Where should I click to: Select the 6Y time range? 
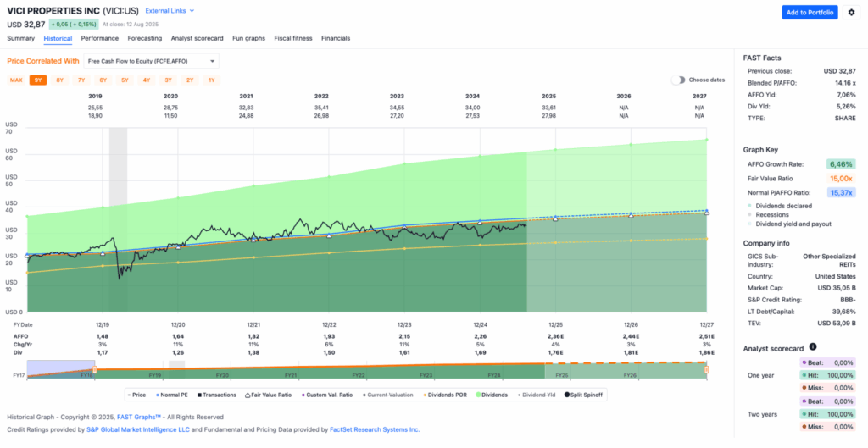(x=103, y=80)
